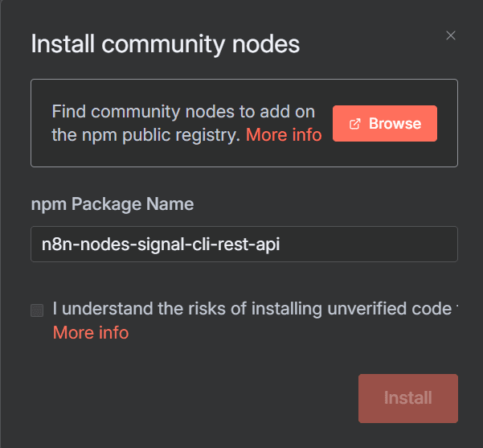Click the external-link icon inside Browse
Screen dimensions: 483x448
pyautogui.click(x=355, y=124)
